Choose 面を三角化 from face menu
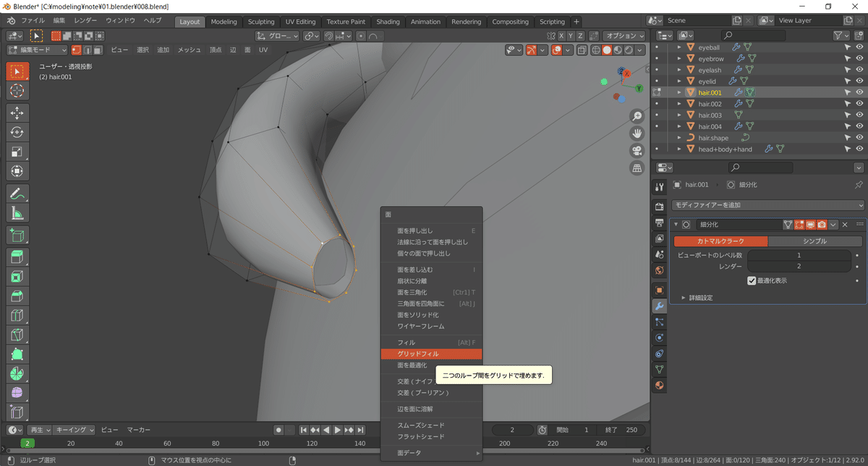Viewport: 868px width, 466px height. [431, 292]
